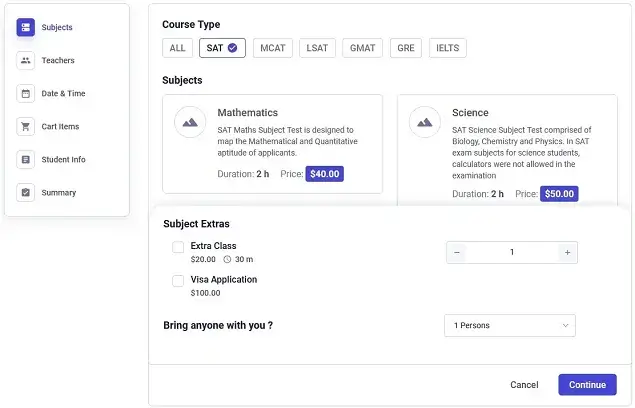The image size is (635, 408).
Task: Click the Science placeholder image icon
Action: (425, 122)
